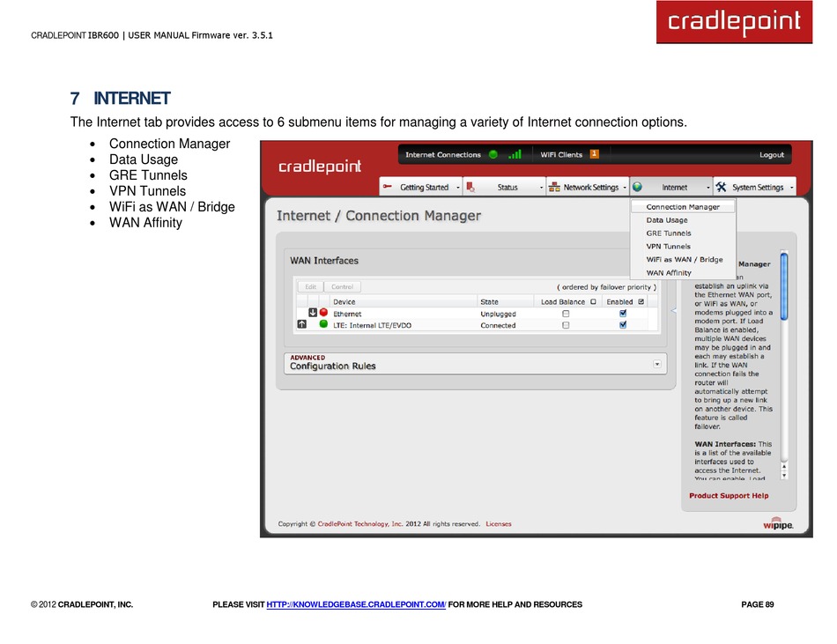Switch to the Status tab
Image resolution: width=837 pixels, height=644 pixels.
505,187
